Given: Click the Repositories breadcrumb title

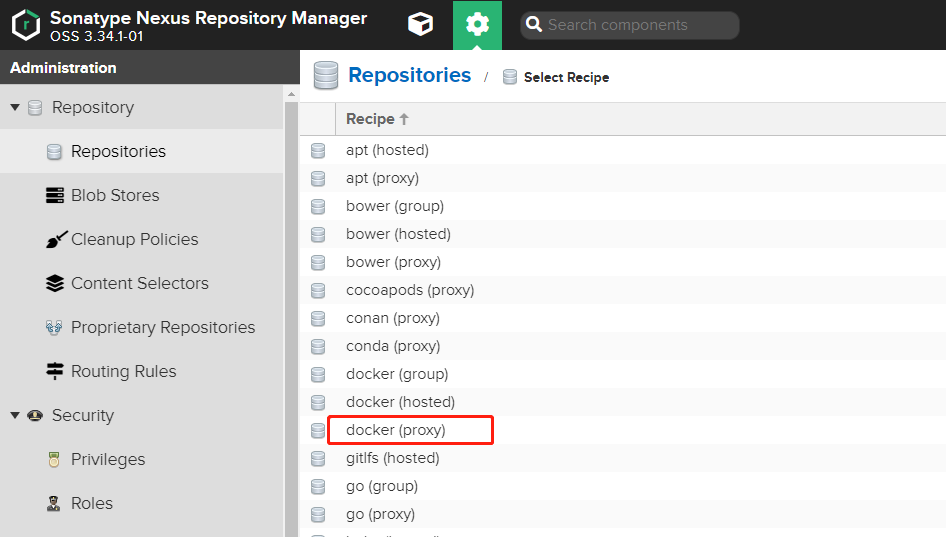Looking at the screenshot, I should 409,76.
